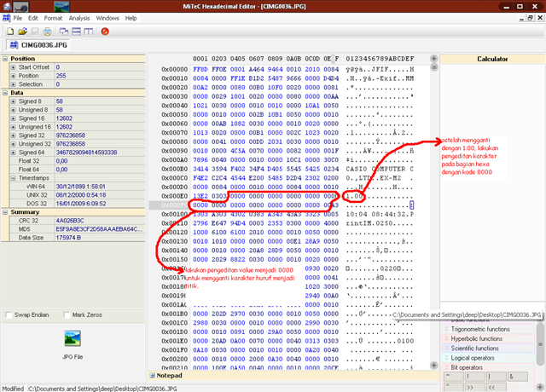
Task: Collapse the Summary section
Action: click(x=5, y=212)
